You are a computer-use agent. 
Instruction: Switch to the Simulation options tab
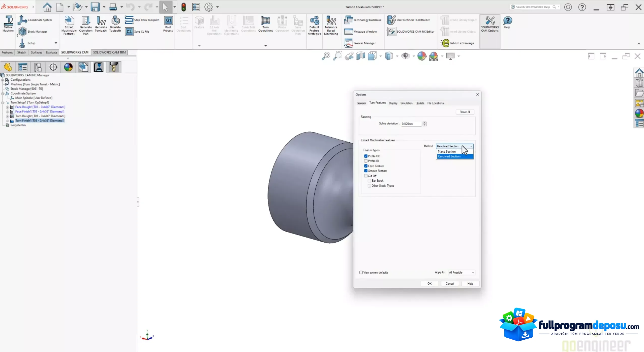(406, 103)
